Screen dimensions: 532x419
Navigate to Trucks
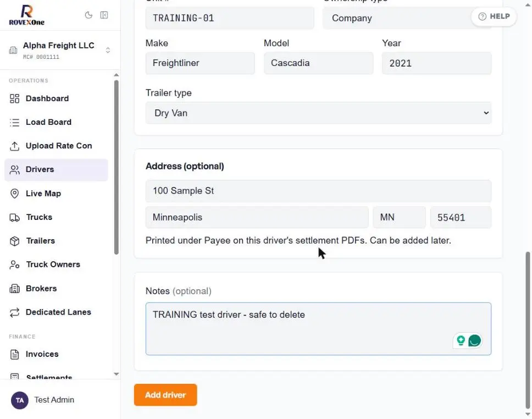pos(56,217)
